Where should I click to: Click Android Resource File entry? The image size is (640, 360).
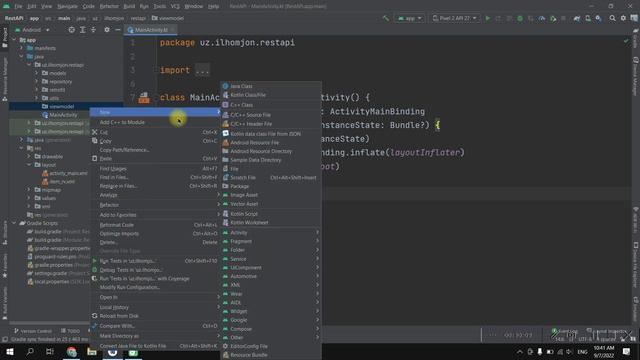[271, 142]
